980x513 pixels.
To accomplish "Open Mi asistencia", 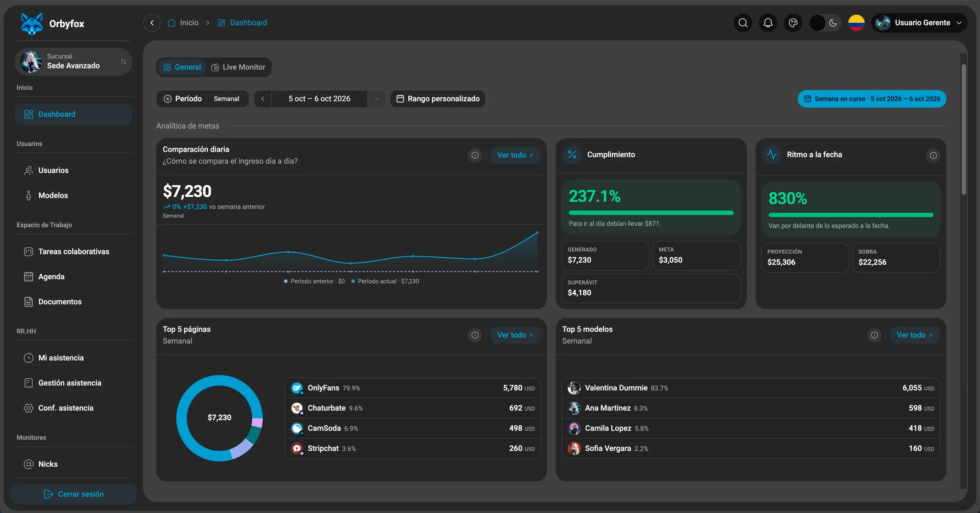I will (x=73, y=358).
